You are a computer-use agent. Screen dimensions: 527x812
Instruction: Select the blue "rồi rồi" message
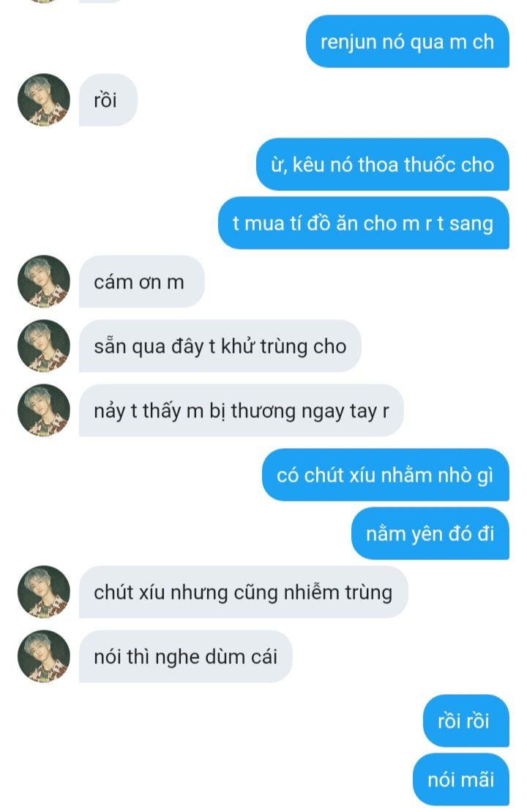(466, 720)
